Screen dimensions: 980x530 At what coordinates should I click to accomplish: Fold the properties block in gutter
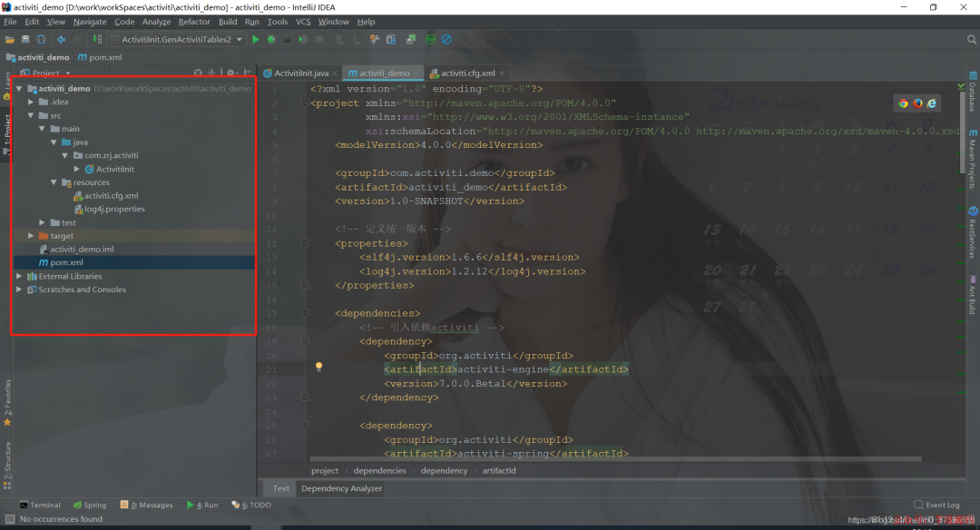tap(305, 243)
